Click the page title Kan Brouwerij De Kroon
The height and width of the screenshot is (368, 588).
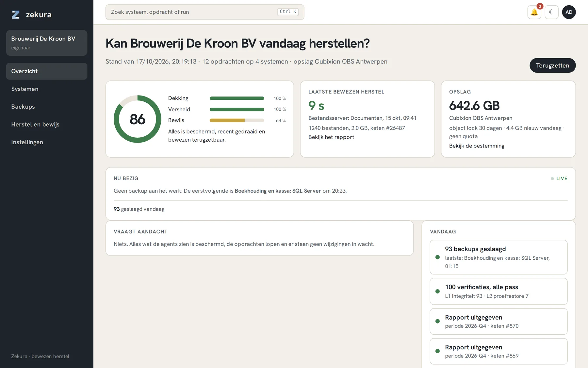coord(237,43)
